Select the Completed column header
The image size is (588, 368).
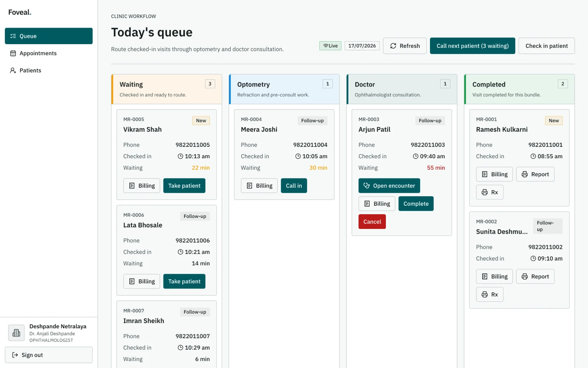pos(519,89)
